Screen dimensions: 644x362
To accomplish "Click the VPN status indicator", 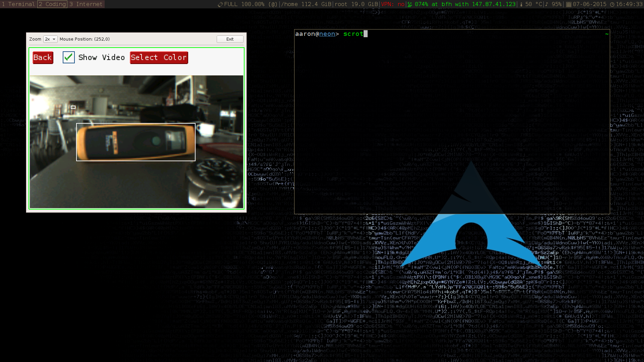I will [x=393, y=4].
